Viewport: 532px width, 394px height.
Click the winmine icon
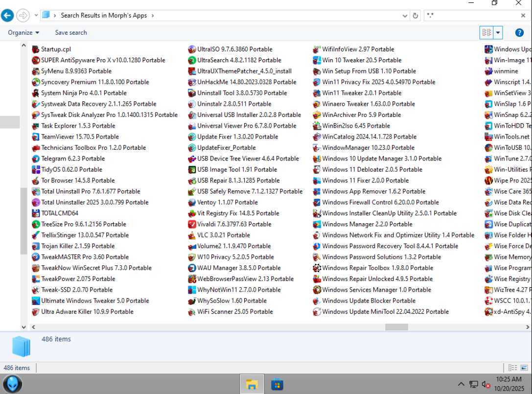[x=488, y=71]
